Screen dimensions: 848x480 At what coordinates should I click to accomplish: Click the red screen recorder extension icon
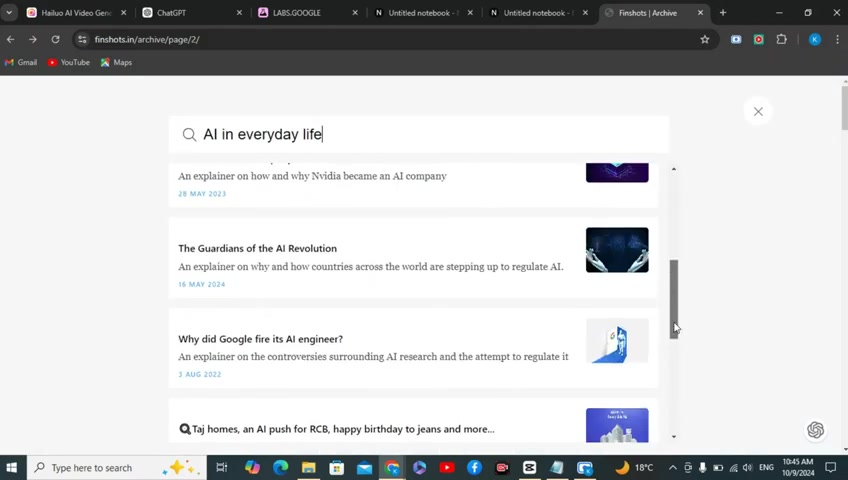(x=759, y=39)
